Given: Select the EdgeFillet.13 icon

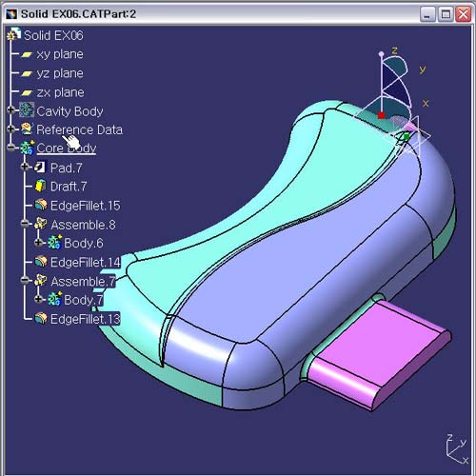Looking at the screenshot, I should (41, 318).
